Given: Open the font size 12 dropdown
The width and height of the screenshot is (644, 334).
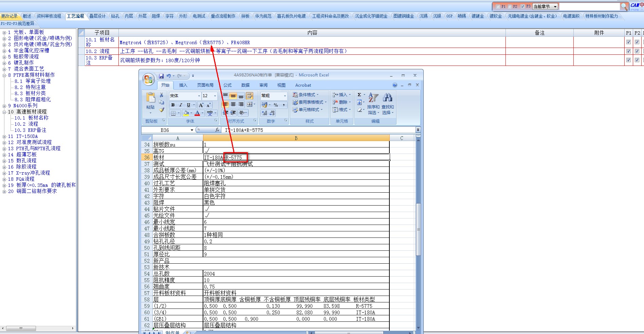Looking at the screenshot, I should [215, 96].
